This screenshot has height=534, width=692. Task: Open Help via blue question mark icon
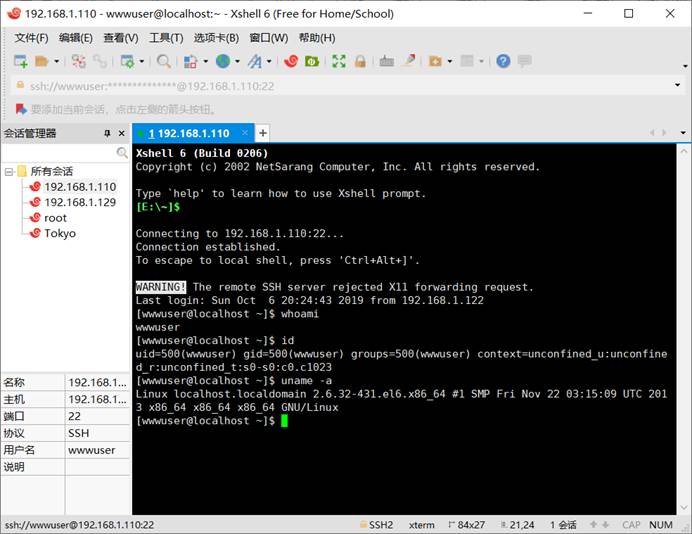(x=503, y=61)
